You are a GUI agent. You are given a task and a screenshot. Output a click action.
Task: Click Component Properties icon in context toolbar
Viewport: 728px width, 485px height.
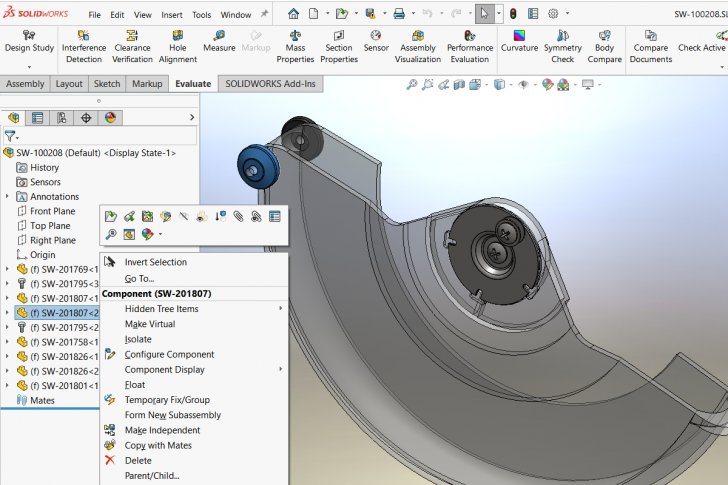(274, 216)
